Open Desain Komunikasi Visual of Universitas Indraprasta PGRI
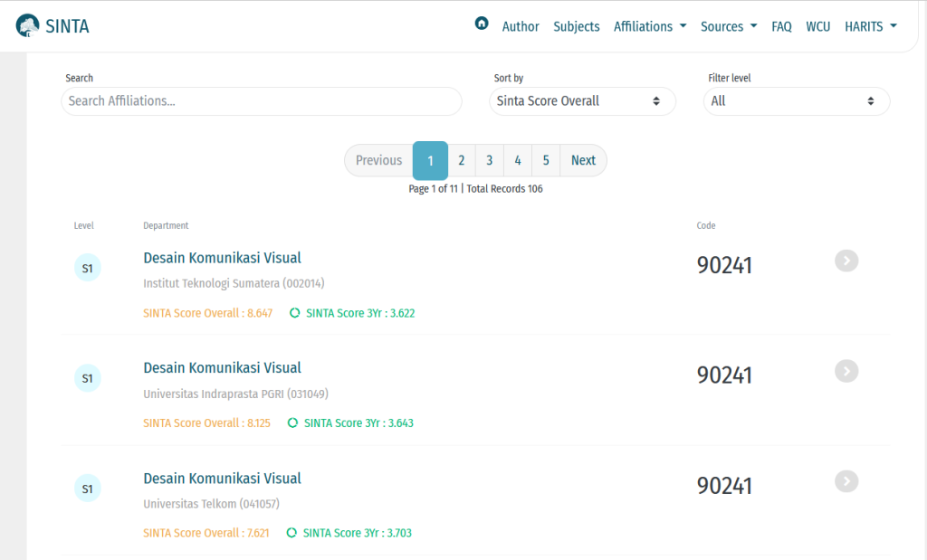Viewport: 927px width, 560px height. 223,367
